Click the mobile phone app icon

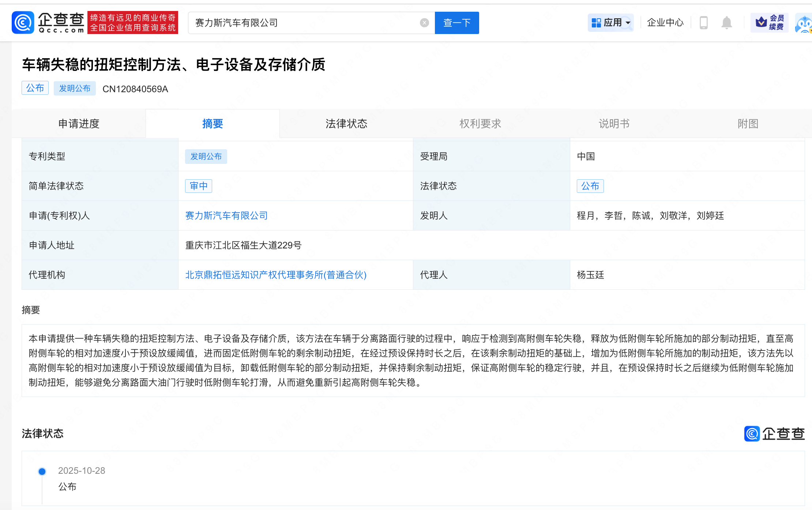703,22
